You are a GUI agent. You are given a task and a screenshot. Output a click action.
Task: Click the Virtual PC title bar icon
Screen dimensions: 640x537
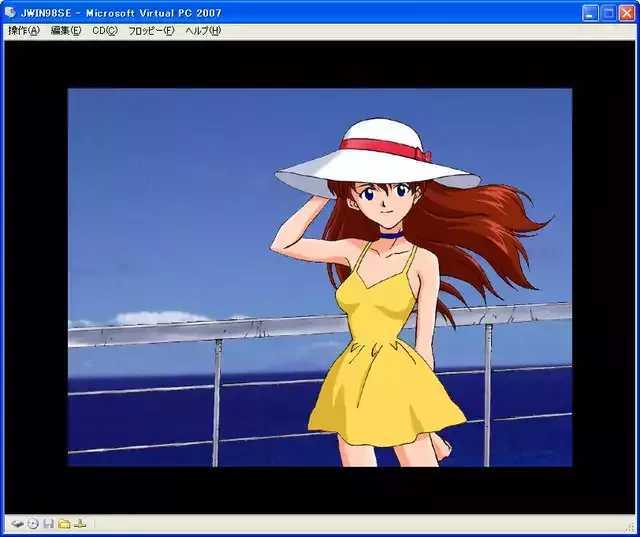[10, 13]
